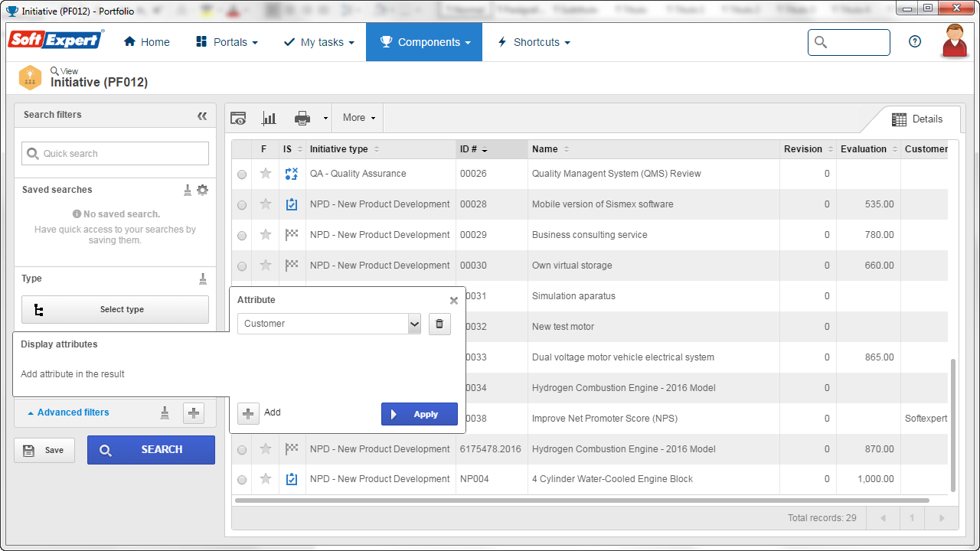Image resolution: width=980 pixels, height=551 pixels.
Task: Apply the selected attributes
Action: click(x=420, y=414)
